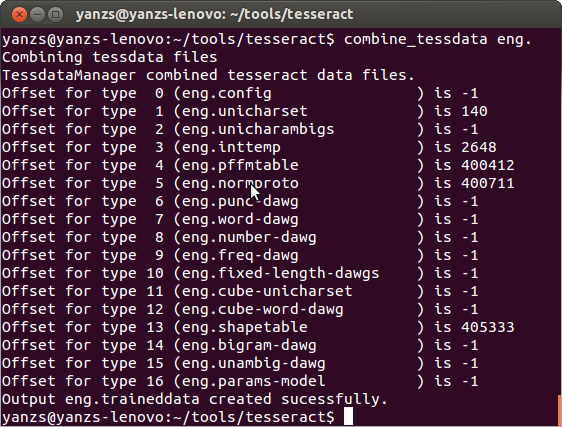The height and width of the screenshot is (427, 562).
Task: Click the combine_tessdata command text
Action: (x=415, y=39)
